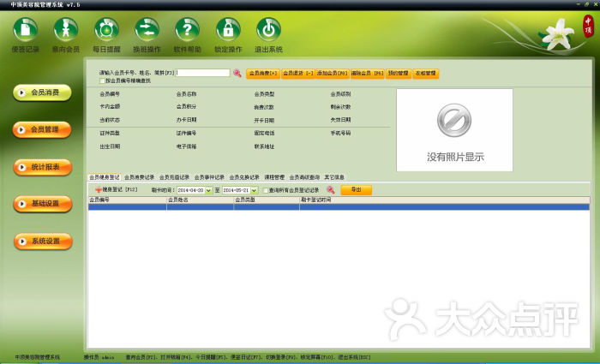Open the start date 2014-04-20 dropdown

click(x=208, y=190)
